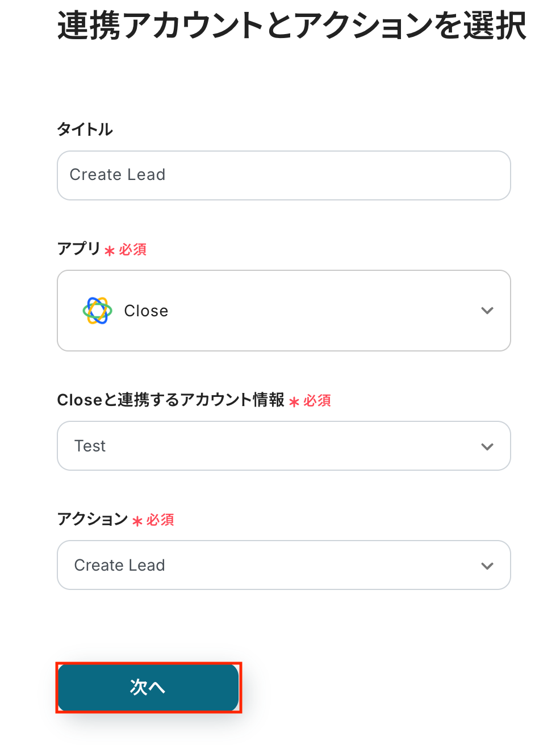Click Create Lead text in action selector
Viewport: 560px width, 745px height.
pos(119,566)
